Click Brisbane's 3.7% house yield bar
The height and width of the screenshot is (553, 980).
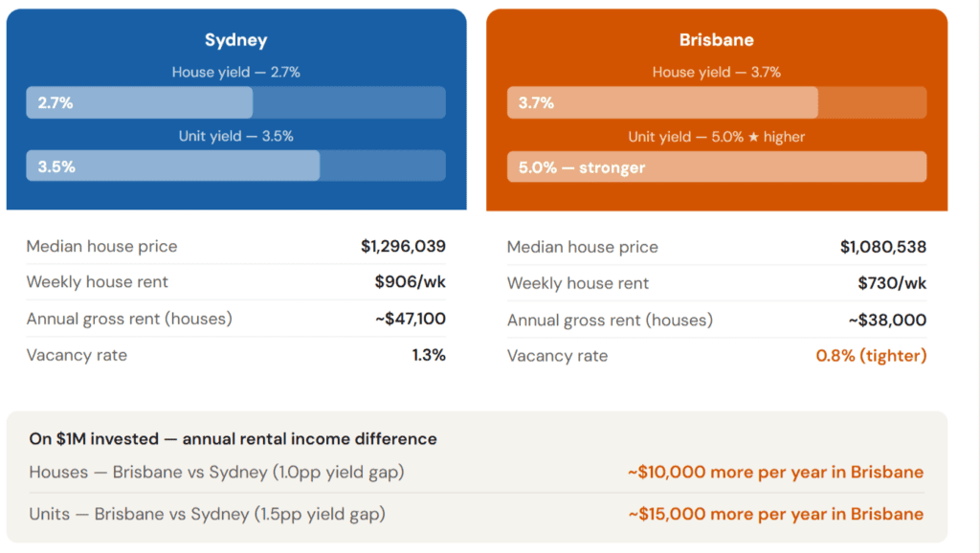click(662, 102)
